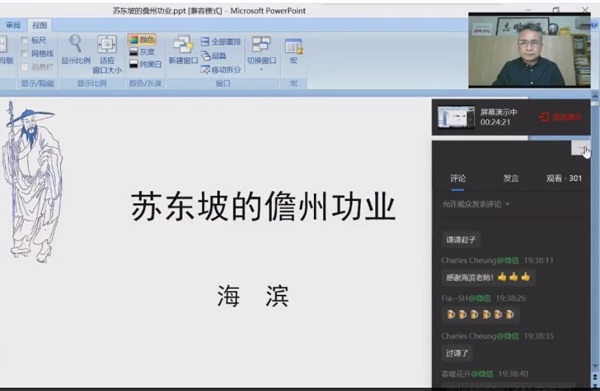Select the 灰度 grayscale view icon
This screenshot has height=391, width=600.
click(134, 52)
